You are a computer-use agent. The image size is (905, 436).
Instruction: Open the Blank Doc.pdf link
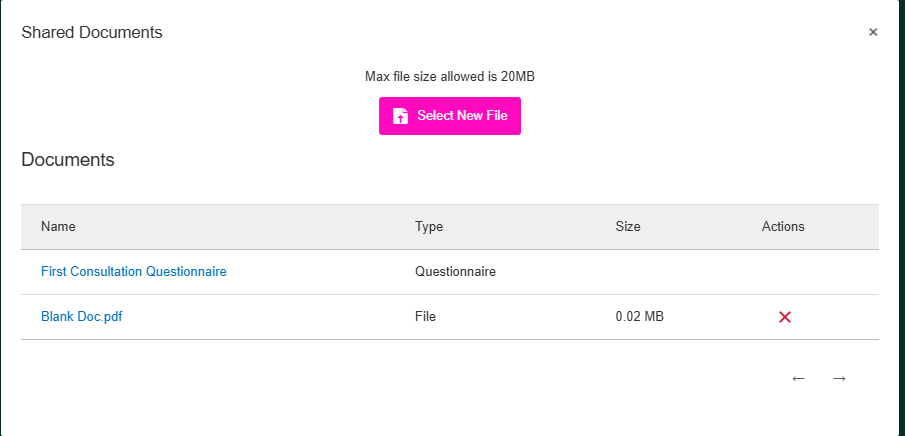81,316
